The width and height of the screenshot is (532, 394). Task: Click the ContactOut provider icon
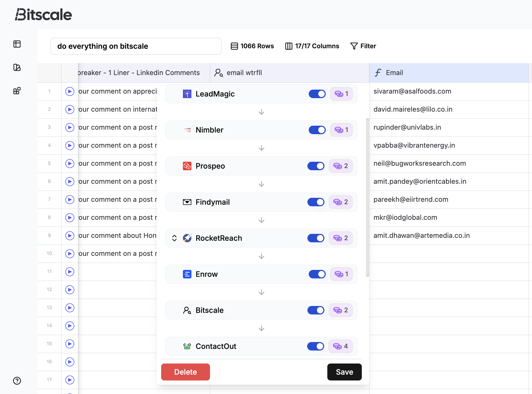(187, 346)
